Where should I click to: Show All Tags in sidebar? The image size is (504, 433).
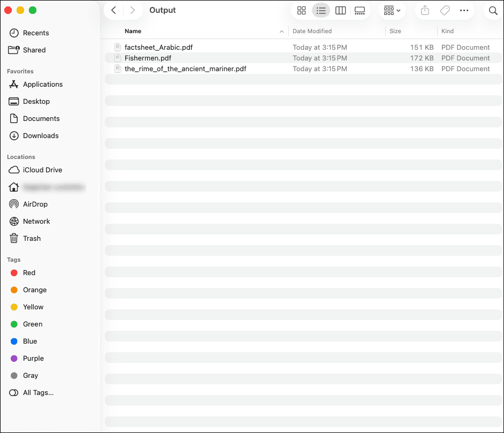[38, 393]
